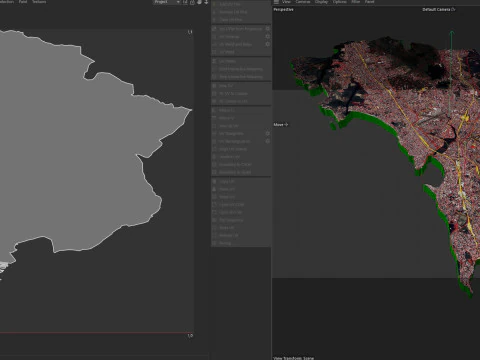Open settings gear for Set UVW from Projection
This screenshot has height=360, width=480.
point(268,29)
